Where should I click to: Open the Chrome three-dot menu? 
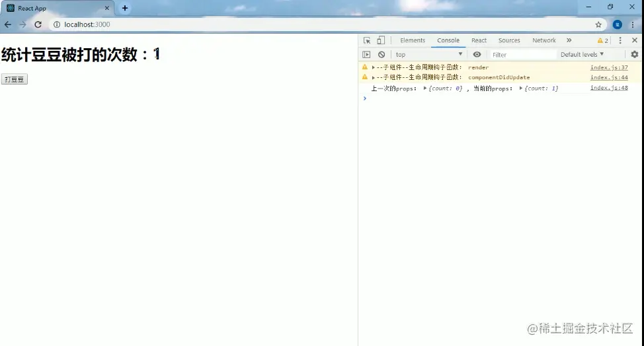coord(633,24)
